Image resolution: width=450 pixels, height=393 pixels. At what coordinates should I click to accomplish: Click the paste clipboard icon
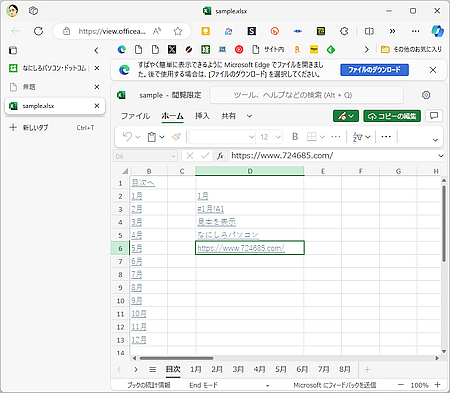(x=152, y=137)
